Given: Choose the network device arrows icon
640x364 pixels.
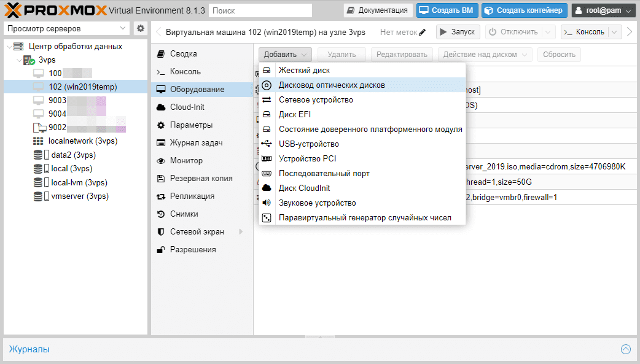Looking at the screenshot, I should [267, 99].
